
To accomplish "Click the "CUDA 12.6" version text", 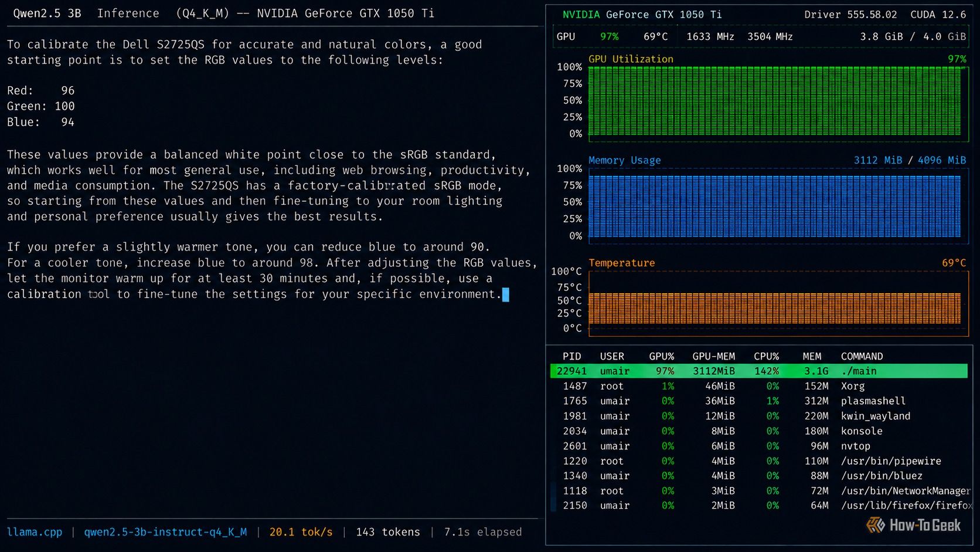I will tap(938, 14).
